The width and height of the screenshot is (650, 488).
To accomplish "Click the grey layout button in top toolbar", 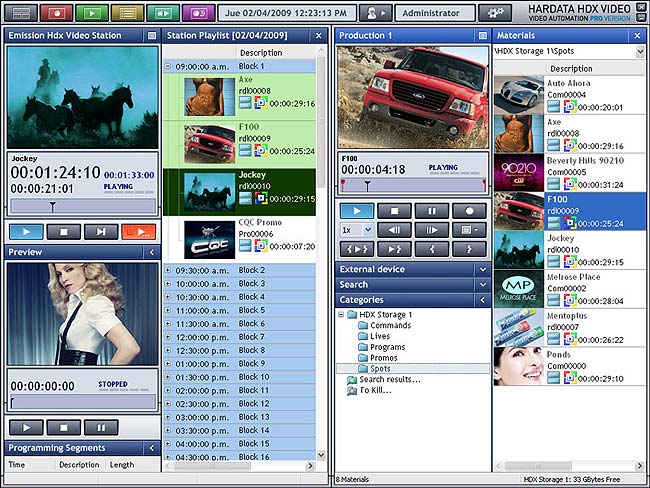I will [x=21, y=13].
